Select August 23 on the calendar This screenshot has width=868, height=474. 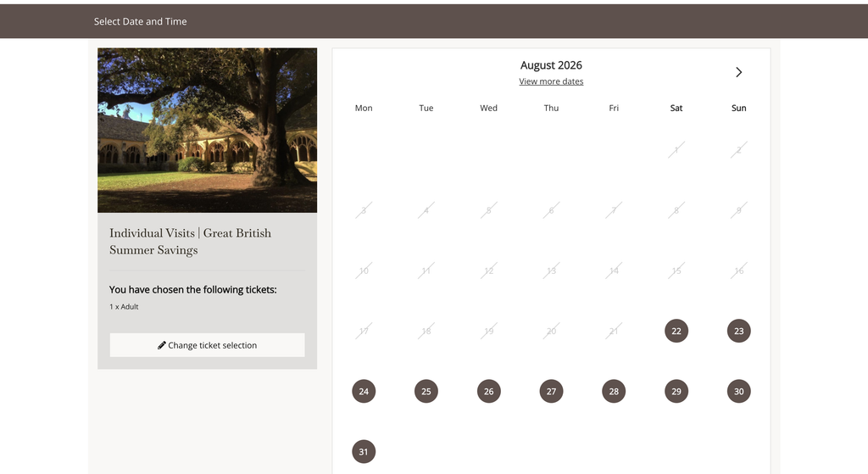[x=738, y=331]
